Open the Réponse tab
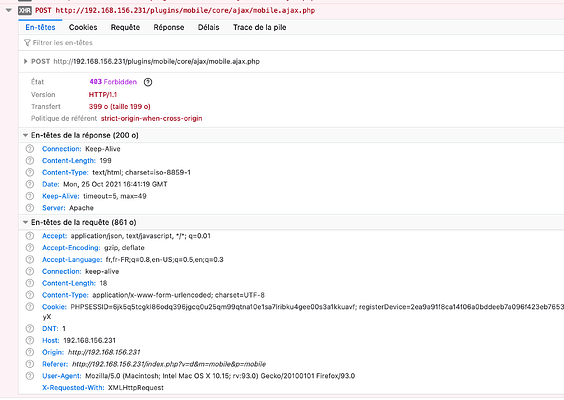This screenshot has width=564, height=400. 169,27
